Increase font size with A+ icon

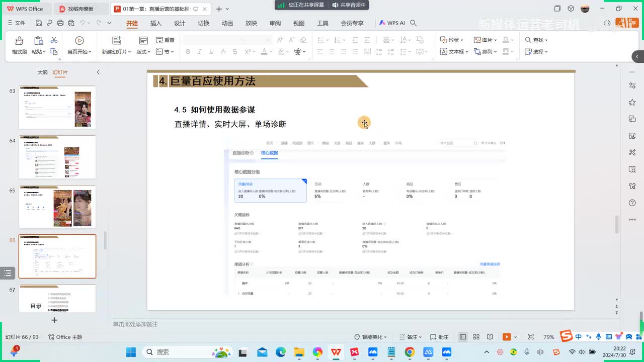(x=280, y=40)
